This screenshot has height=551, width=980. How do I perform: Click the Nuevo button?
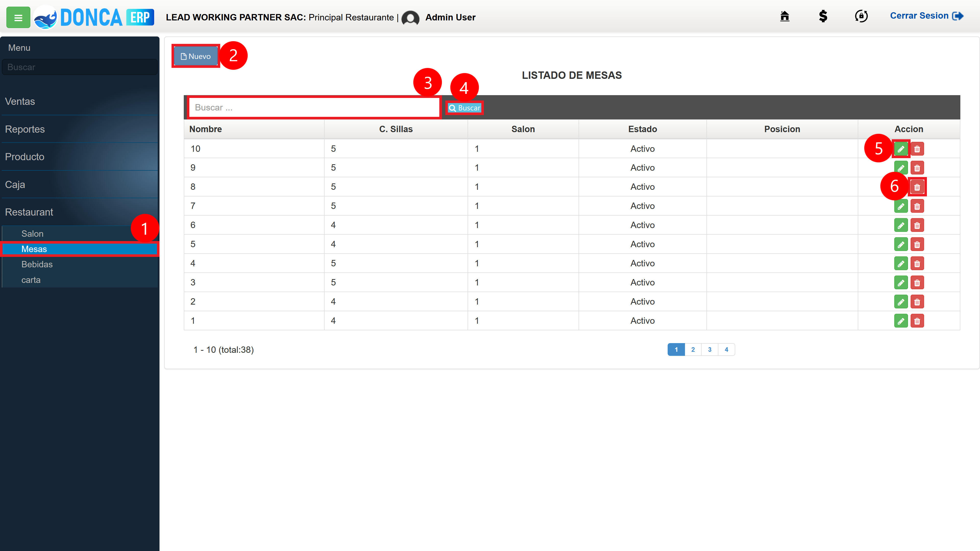point(195,56)
